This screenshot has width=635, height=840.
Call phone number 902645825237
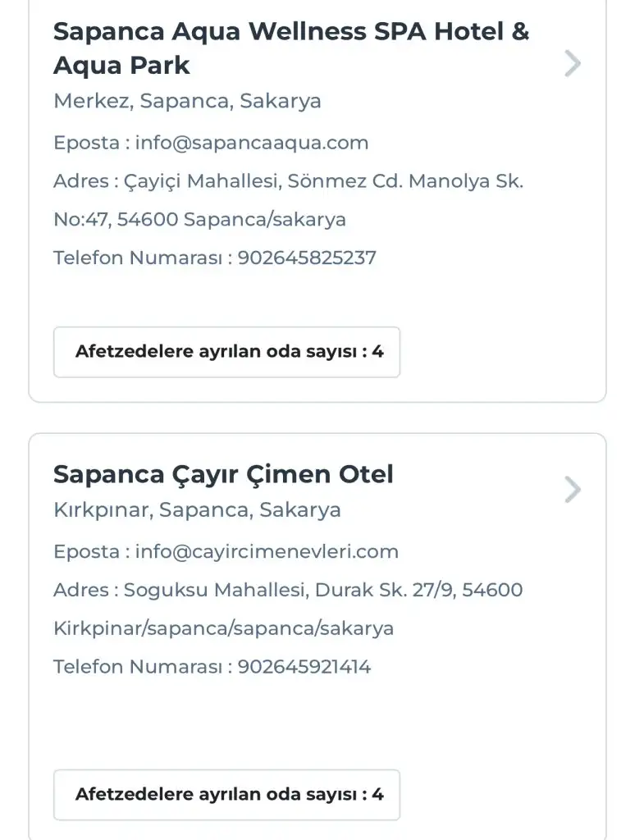point(307,258)
